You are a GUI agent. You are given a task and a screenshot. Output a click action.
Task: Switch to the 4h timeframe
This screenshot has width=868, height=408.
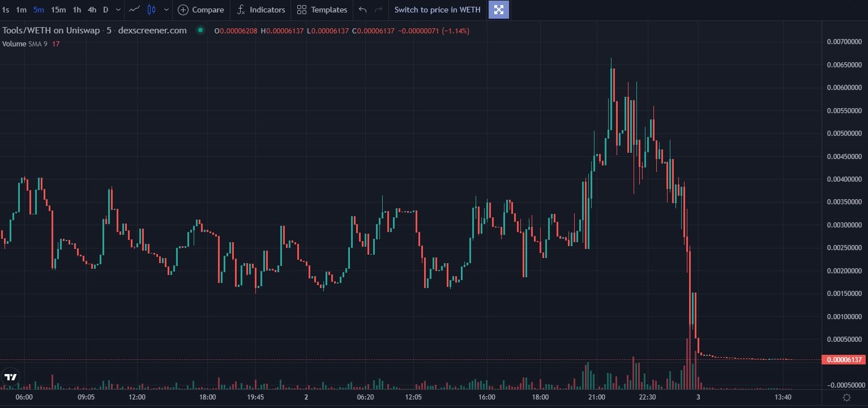[x=92, y=10]
